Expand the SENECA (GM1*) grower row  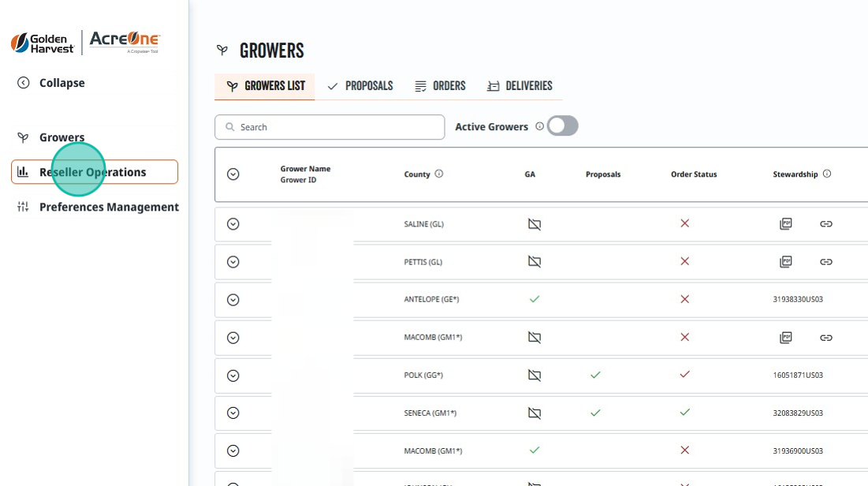click(x=233, y=413)
